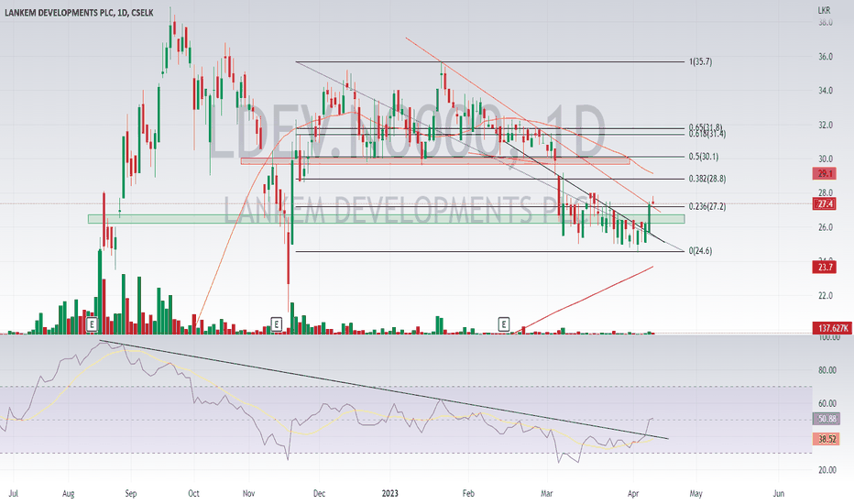Click the Jul label on time axis
854x504 pixels.
click(14, 494)
